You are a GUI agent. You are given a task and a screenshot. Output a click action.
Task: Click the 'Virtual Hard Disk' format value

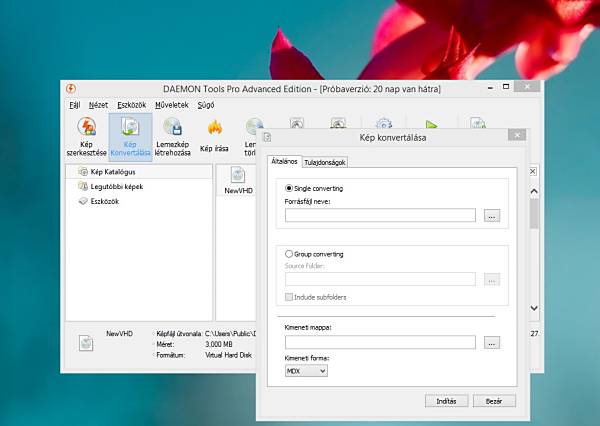tap(228, 355)
